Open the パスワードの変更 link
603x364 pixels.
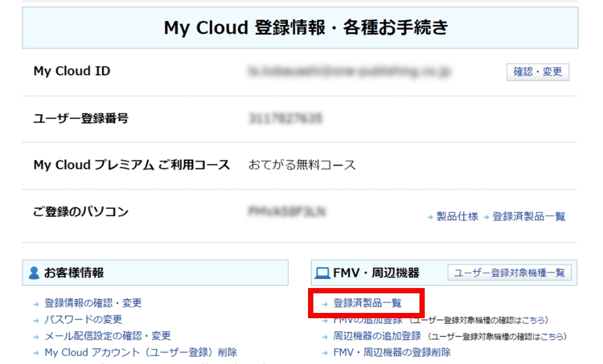coord(83,319)
